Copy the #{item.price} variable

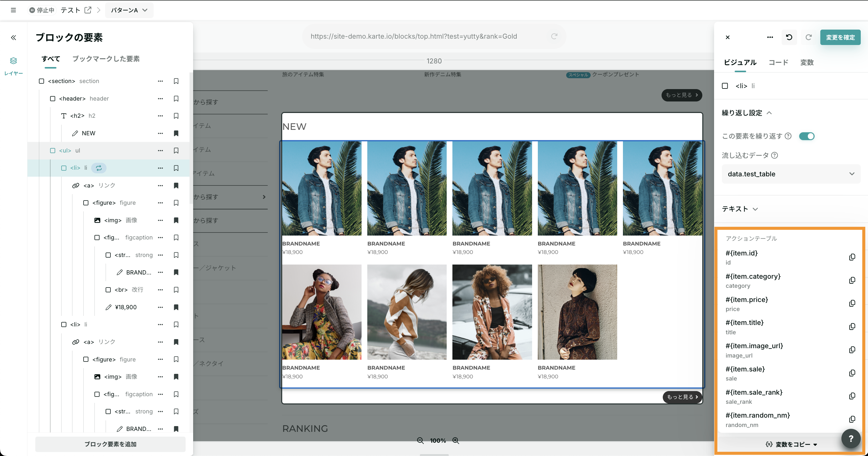852,303
